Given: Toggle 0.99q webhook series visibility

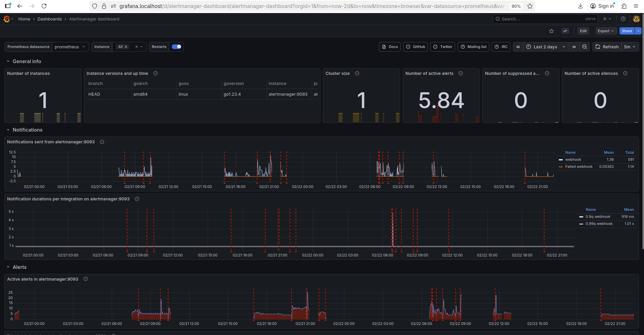Looking at the screenshot, I should point(599,224).
